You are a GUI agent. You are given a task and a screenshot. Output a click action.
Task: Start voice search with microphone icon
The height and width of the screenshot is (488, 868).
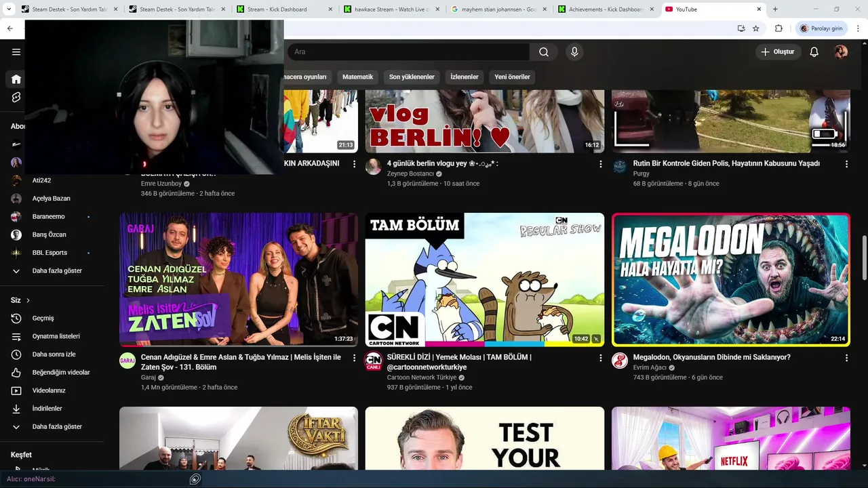(x=574, y=52)
